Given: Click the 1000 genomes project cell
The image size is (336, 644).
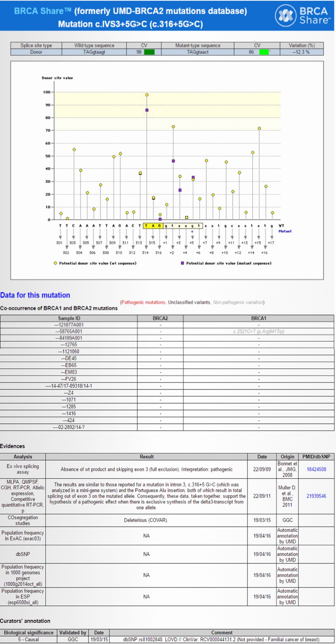Looking at the screenshot, I should pos(23,575).
